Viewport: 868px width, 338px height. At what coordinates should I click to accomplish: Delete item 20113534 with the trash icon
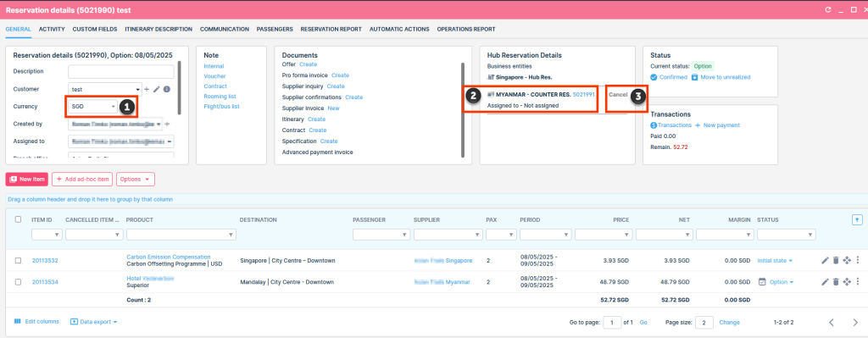pyautogui.click(x=836, y=282)
